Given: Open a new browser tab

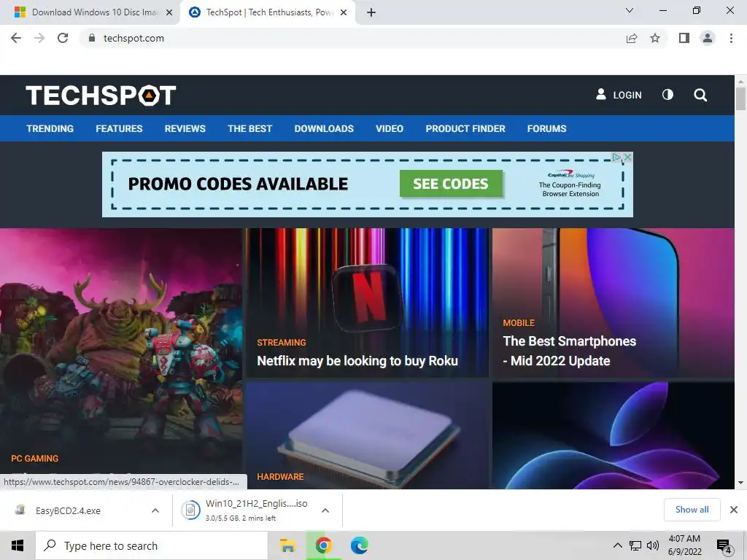Looking at the screenshot, I should (x=371, y=13).
